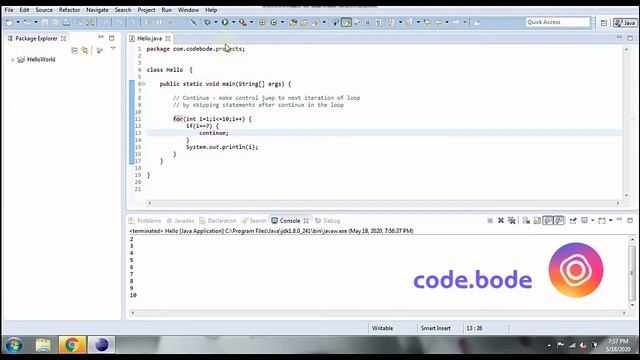
Task: Toggle Mark Occurrences highlighted toolbar icon
Action: (x=347, y=22)
